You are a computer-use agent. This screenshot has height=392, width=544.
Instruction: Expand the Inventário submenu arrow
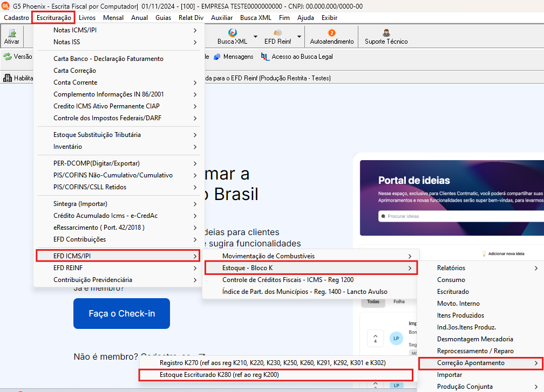(195, 147)
